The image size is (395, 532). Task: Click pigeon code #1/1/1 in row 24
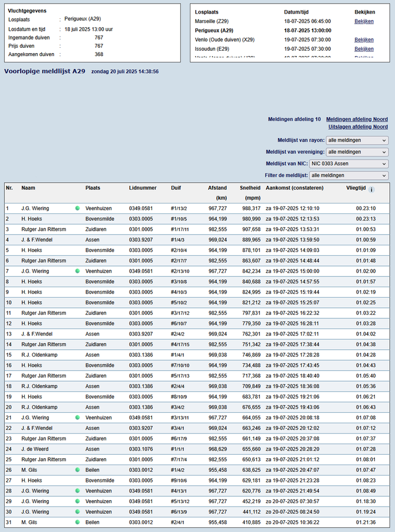point(177,449)
